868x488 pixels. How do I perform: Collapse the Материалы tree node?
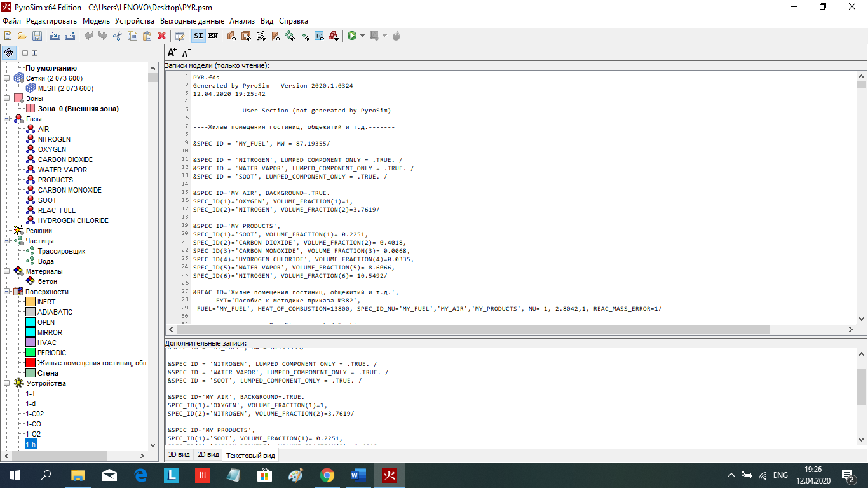pos(7,271)
